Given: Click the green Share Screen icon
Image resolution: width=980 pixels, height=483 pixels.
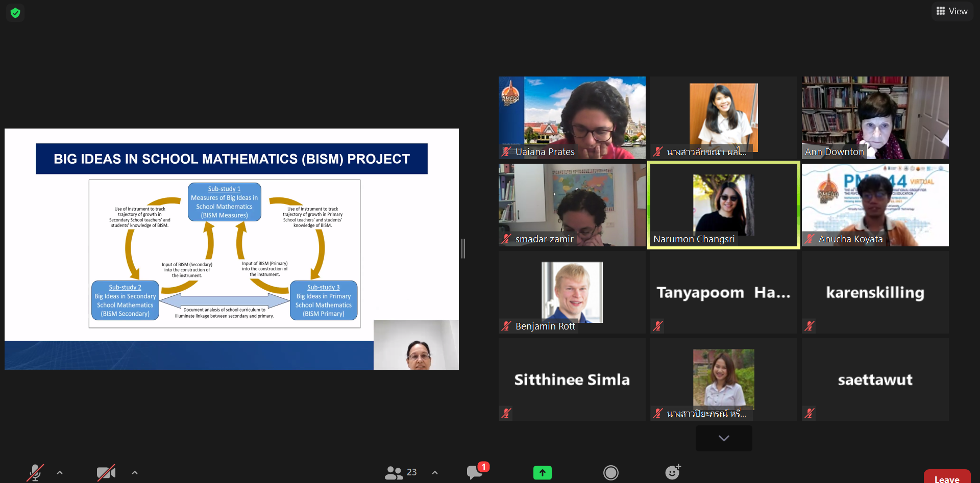Looking at the screenshot, I should (542, 473).
